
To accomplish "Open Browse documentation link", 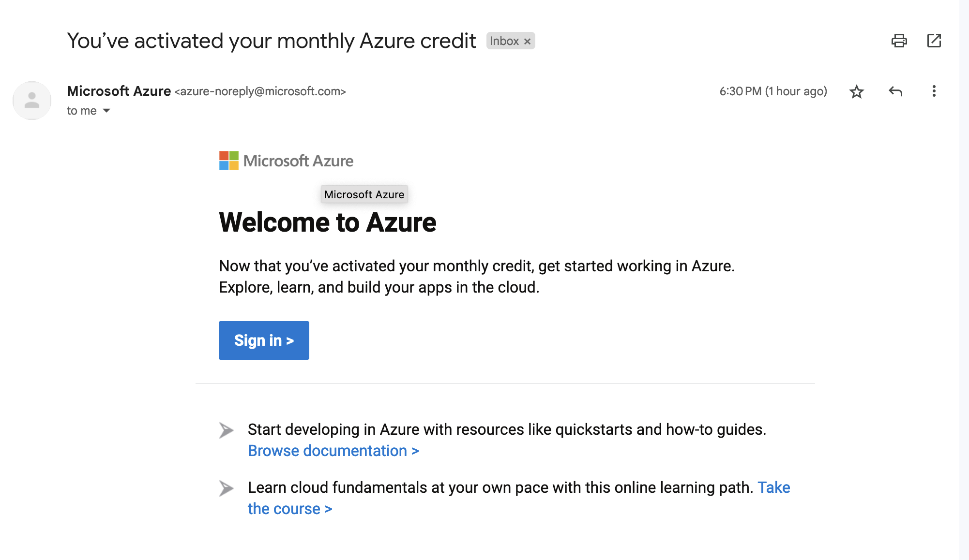I will [333, 450].
